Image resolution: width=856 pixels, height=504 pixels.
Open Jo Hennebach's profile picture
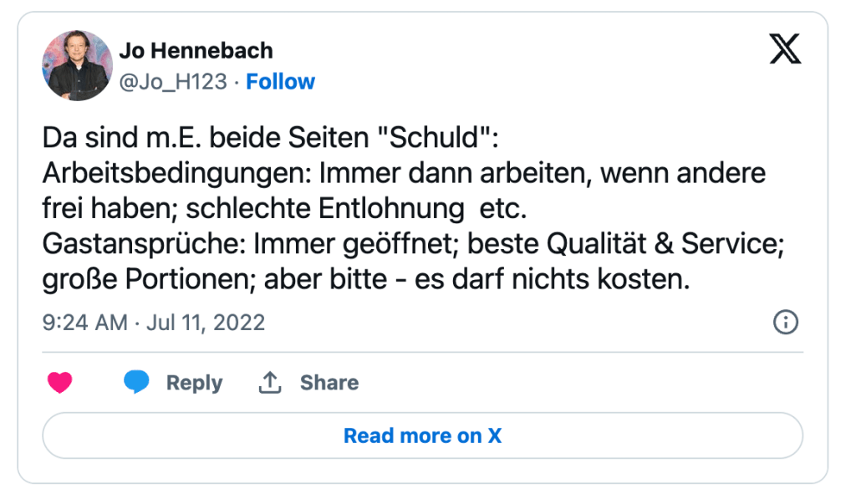pos(77,65)
